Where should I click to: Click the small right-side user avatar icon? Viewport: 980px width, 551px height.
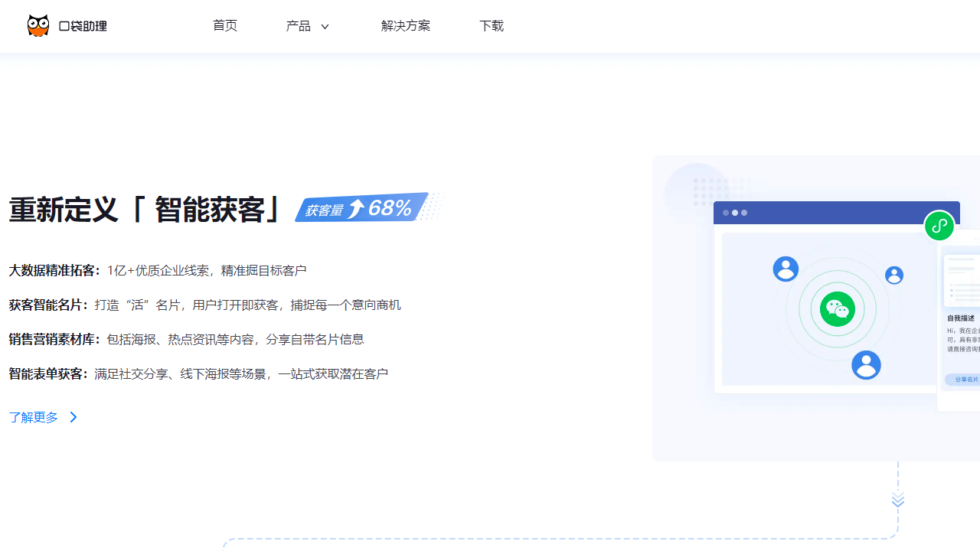(893, 275)
